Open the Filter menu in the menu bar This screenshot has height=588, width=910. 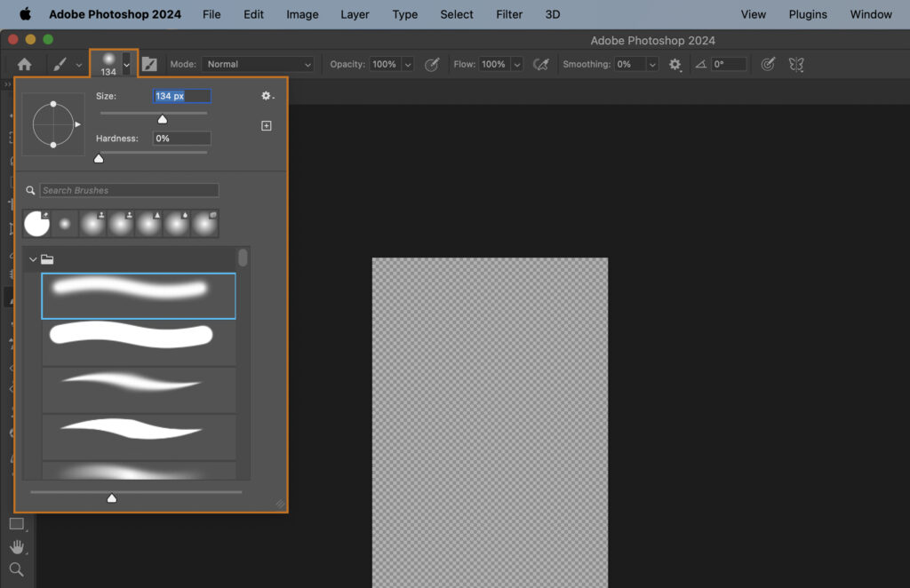pyautogui.click(x=508, y=14)
